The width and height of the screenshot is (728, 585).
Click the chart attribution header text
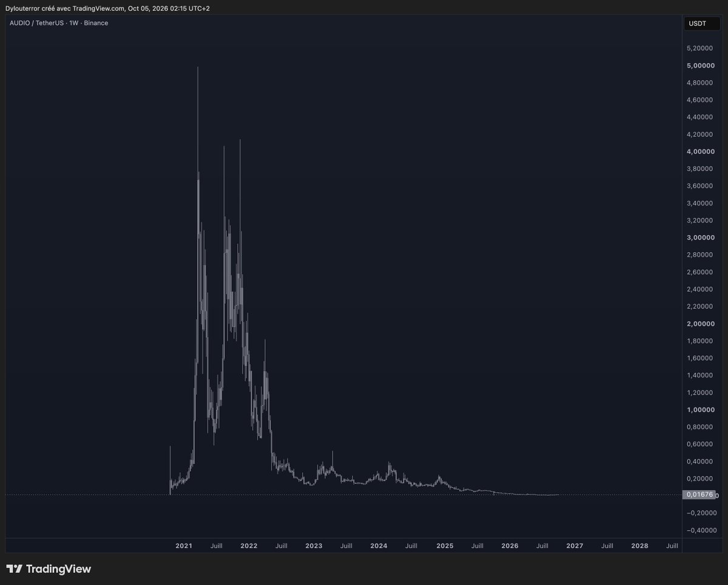(107, 8)
